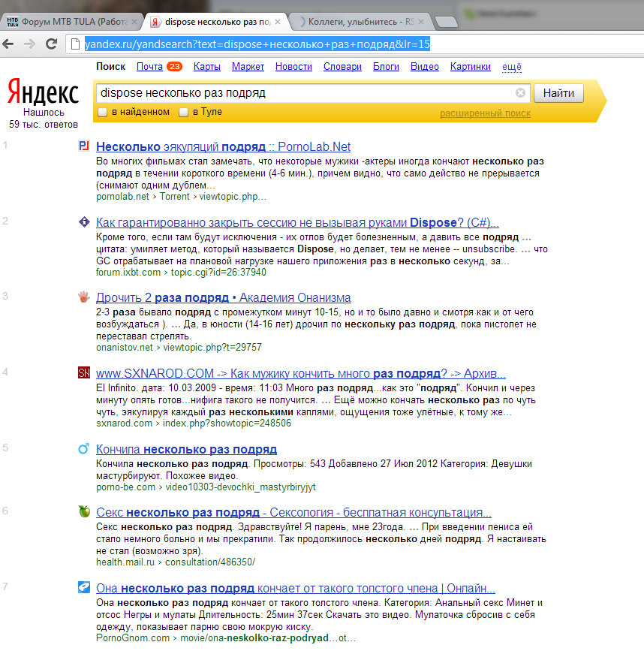The height and width of the screenshot is (654, 644).
Task: Close the active dispose search tab
Action: coord(278,22)
